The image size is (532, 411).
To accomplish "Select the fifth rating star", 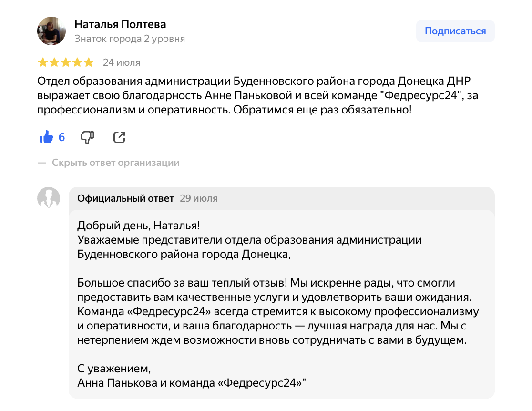I will [89, 62].
